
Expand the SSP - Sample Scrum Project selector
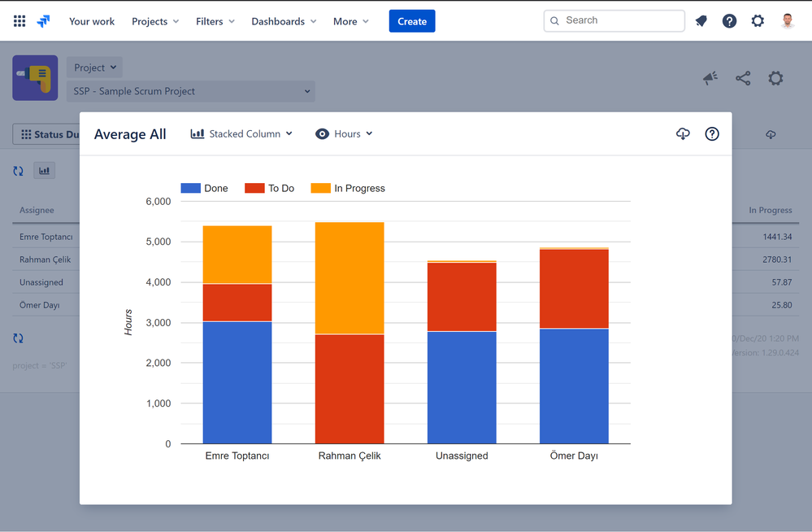[x=190, y=91]
